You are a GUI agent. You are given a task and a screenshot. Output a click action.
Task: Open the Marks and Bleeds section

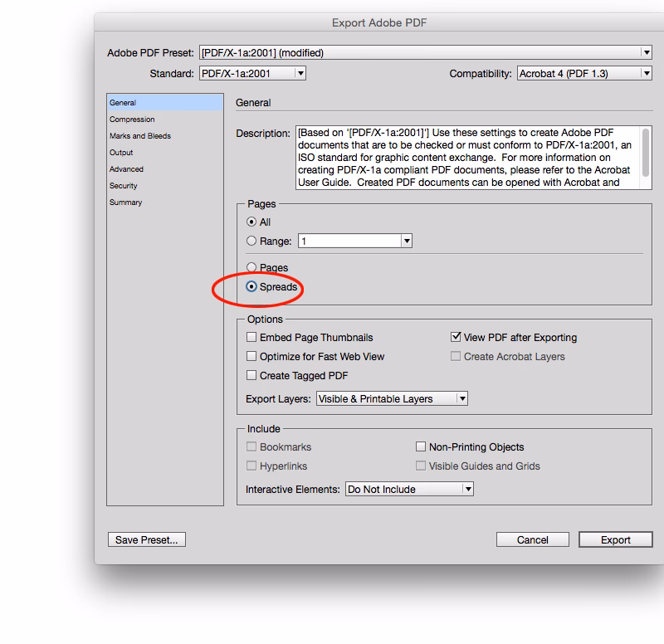click(x=140, y=136)
